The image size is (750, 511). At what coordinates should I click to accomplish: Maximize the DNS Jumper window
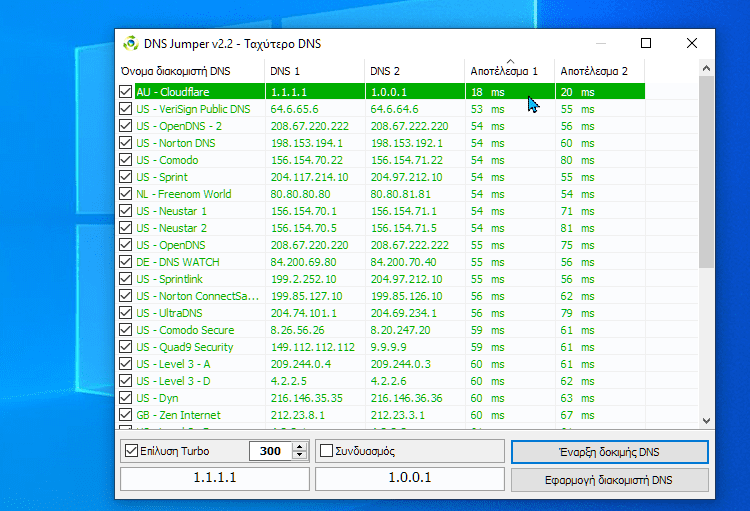pyautogui.click(x=646, y=43)
